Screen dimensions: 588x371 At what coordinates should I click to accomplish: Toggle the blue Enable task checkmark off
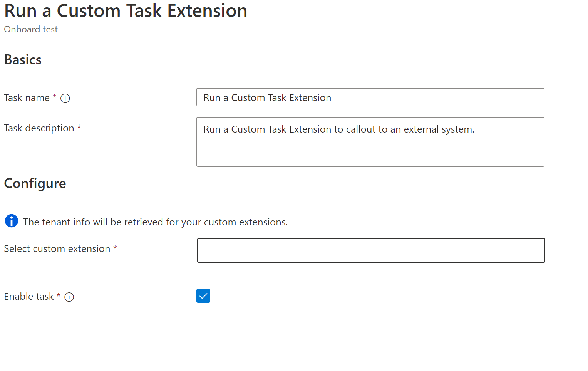coord(203,296)
